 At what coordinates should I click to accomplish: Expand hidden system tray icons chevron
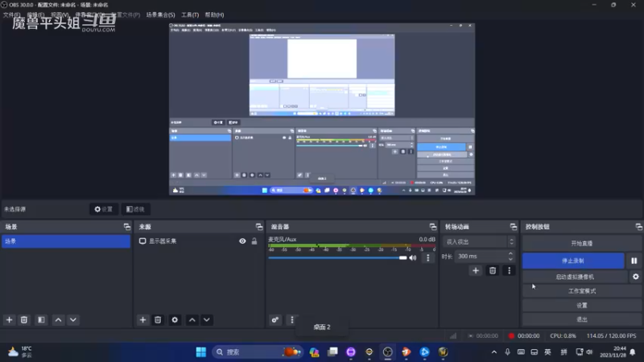point(494,352)
